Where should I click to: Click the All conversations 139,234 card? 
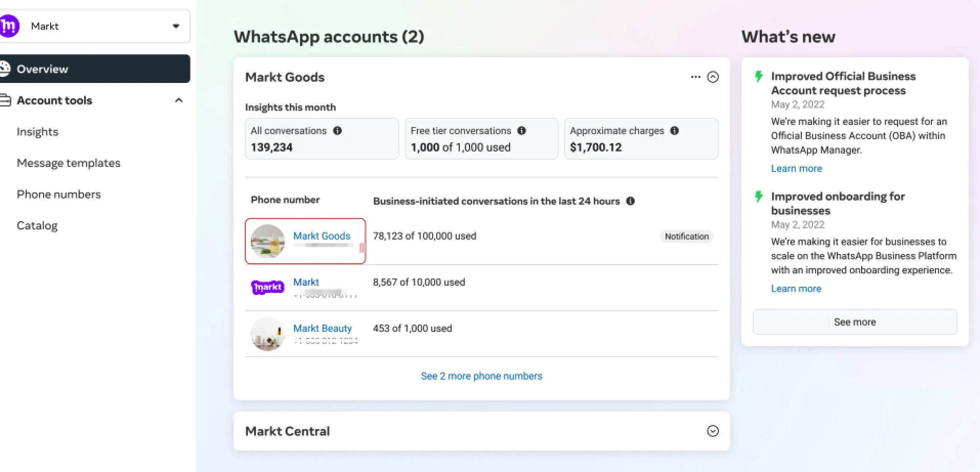tap(322, 139)
